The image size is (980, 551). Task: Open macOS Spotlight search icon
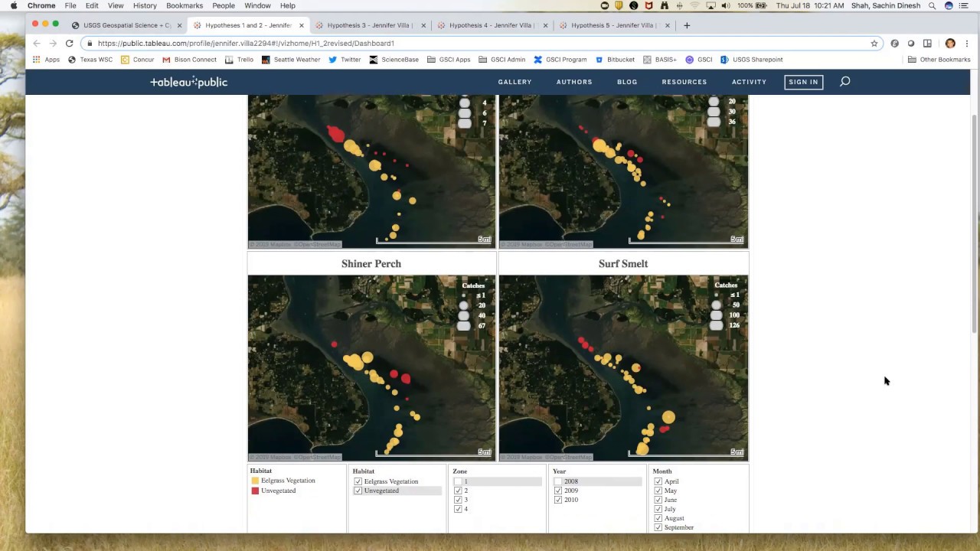[x=932, y=5]
